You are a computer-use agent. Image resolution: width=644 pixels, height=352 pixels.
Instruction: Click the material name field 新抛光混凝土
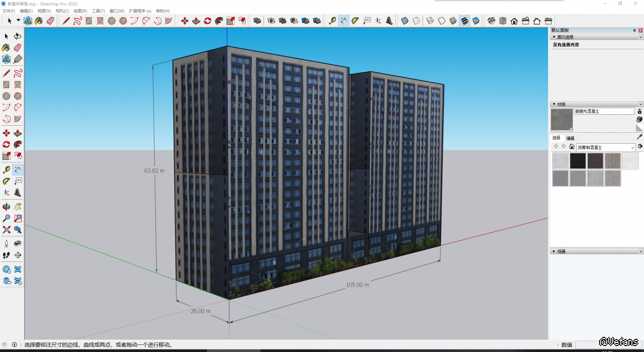tap(604, 111)
